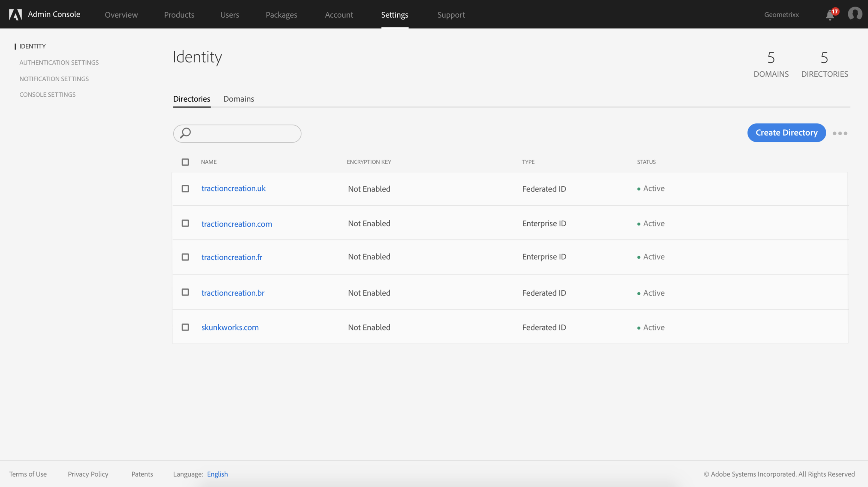
Task: Change language via English link
Action: pos(217,474)
